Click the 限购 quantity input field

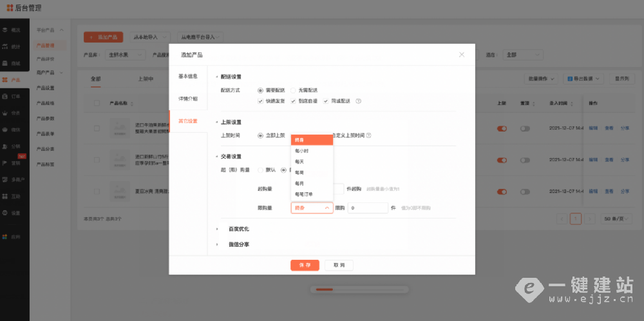pos(368,208)
